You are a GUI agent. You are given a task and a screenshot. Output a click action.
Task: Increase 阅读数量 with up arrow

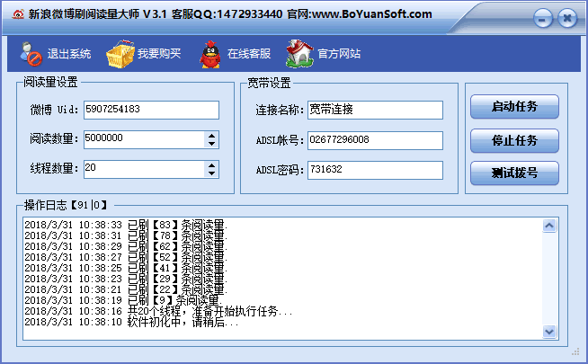212,136
